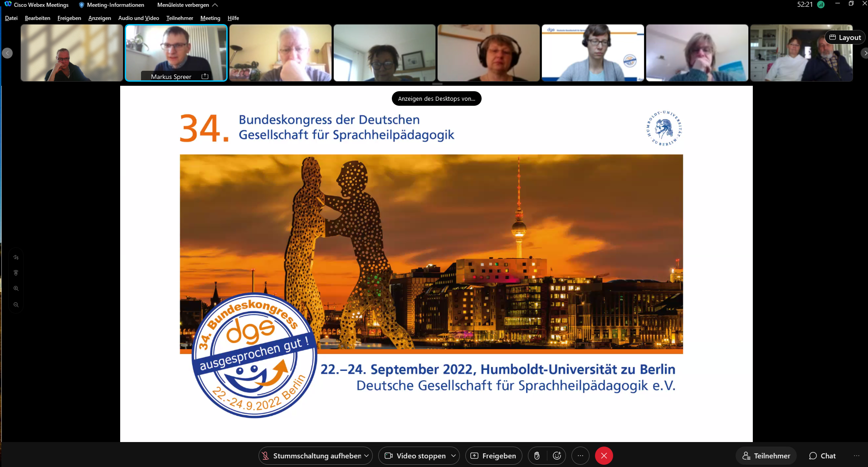Screen dimensions: 868x467
Task: Open panel options ellipsis beside Chat
Action: click(857, 456)
